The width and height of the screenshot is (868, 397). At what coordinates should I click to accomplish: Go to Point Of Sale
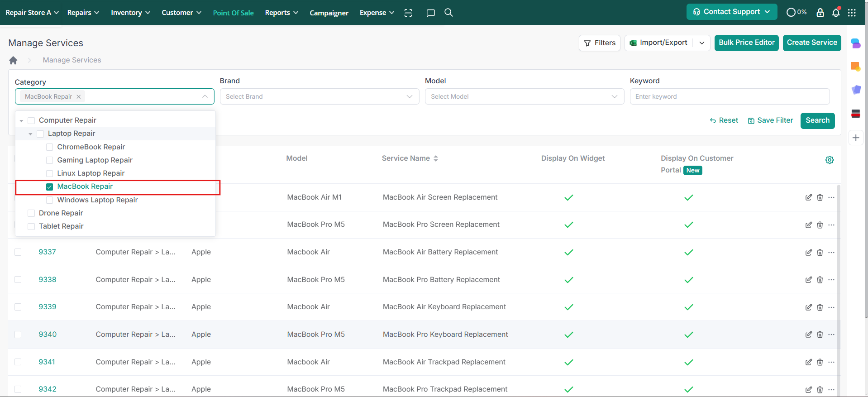pos(233,13)
